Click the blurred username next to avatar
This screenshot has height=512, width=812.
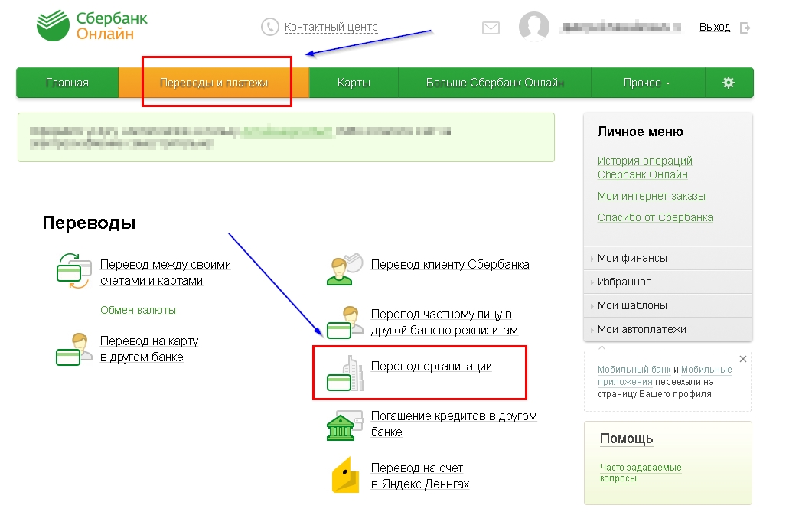[621, 27]
